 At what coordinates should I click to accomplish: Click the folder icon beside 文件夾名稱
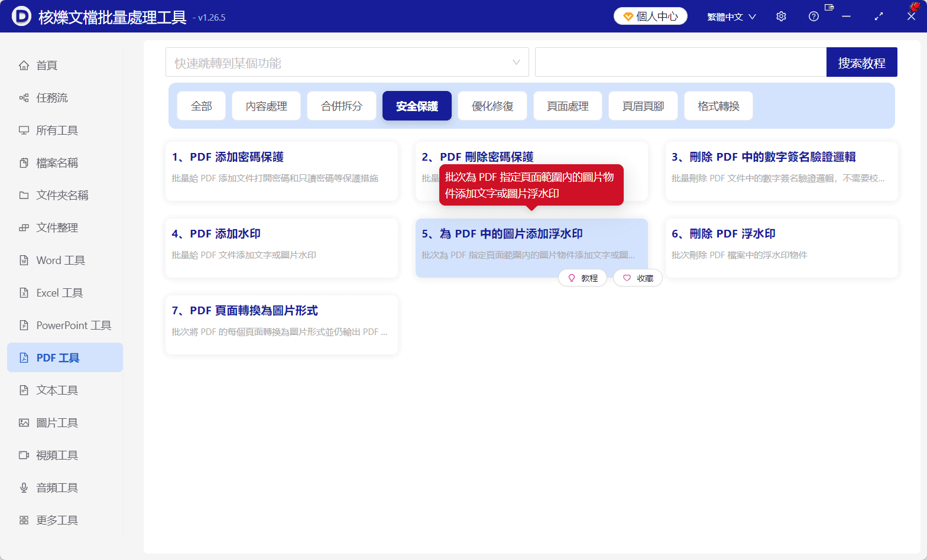24,195
